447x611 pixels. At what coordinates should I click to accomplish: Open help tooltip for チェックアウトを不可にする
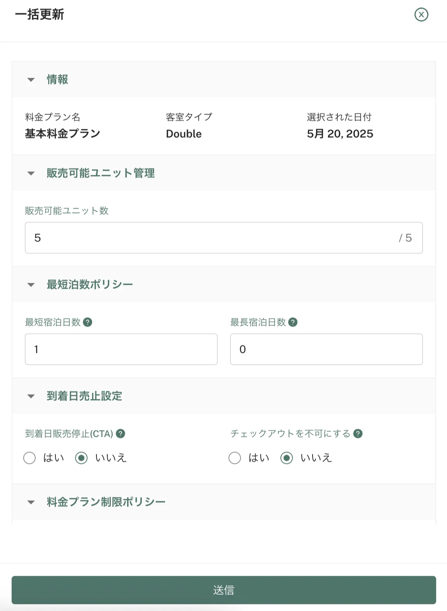click(x=358, y=434)
